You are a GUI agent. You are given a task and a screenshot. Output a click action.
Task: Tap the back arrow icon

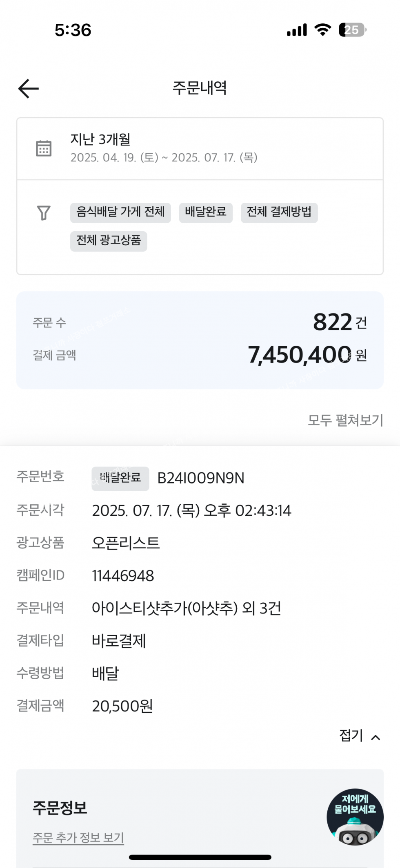(x=29, y=88)
